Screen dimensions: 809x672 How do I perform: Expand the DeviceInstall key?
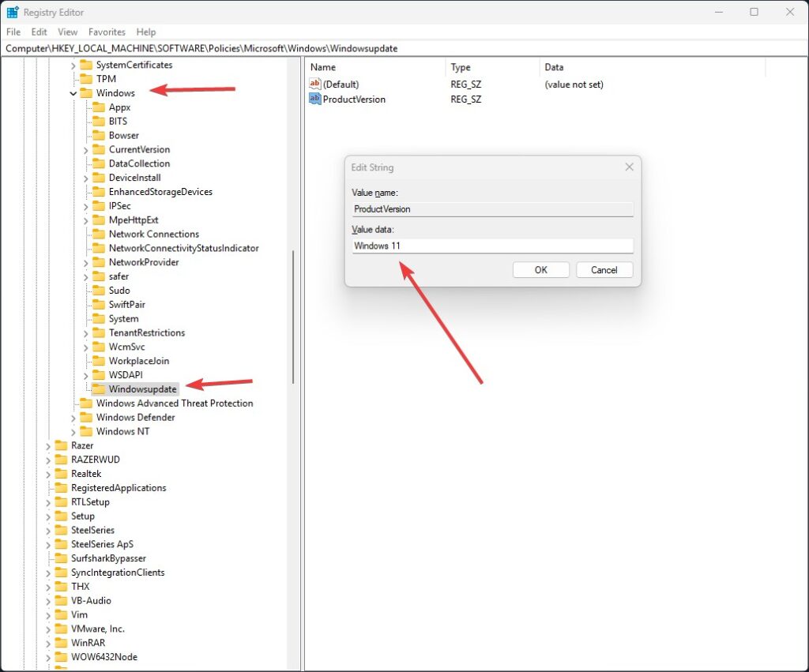[85, 178]
